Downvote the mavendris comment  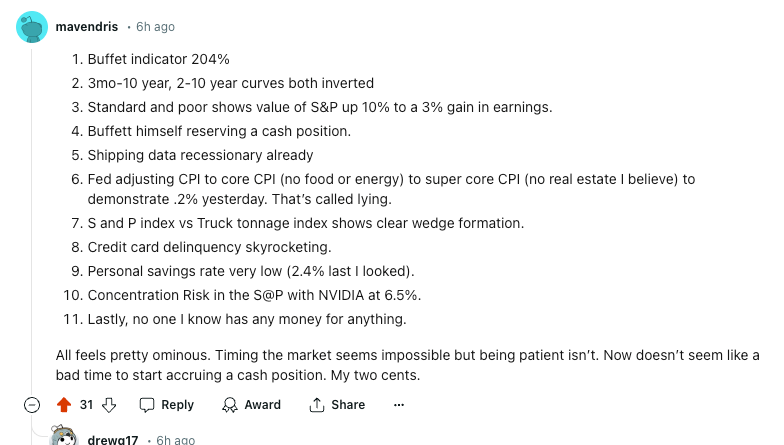(110, 405)
